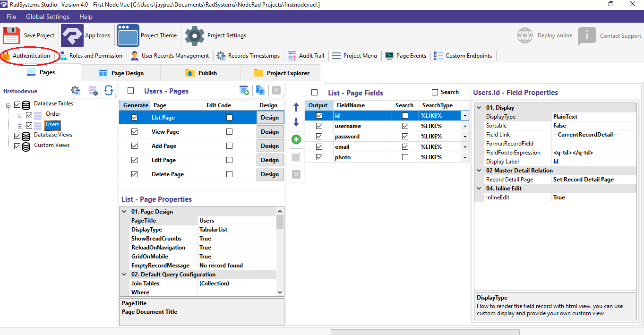The height and width of the screenshot is (335, 644).
Task: Select the Users table in the tree
Action: [52, 125]
